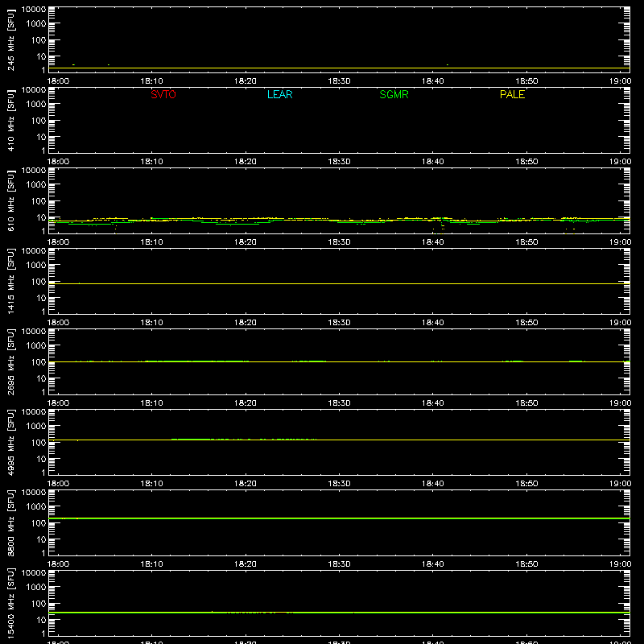Screen dimensions: 644x644
Task: Select the 2695 MHz [SFU] axis title
Action: tap(10, 361)
